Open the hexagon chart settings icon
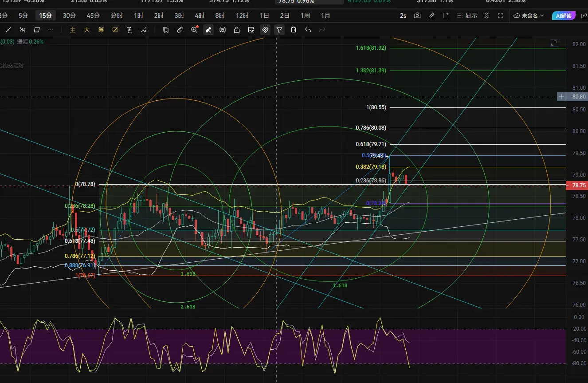This screenshot has height=383, width=588. 486,16
